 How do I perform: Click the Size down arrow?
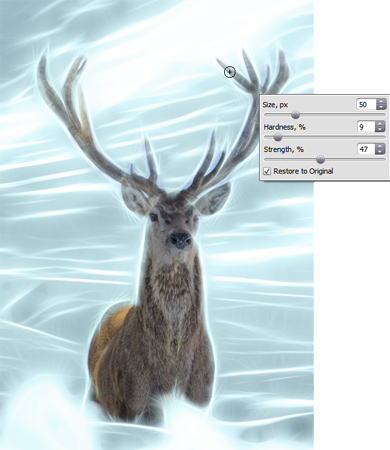[381, 107]
